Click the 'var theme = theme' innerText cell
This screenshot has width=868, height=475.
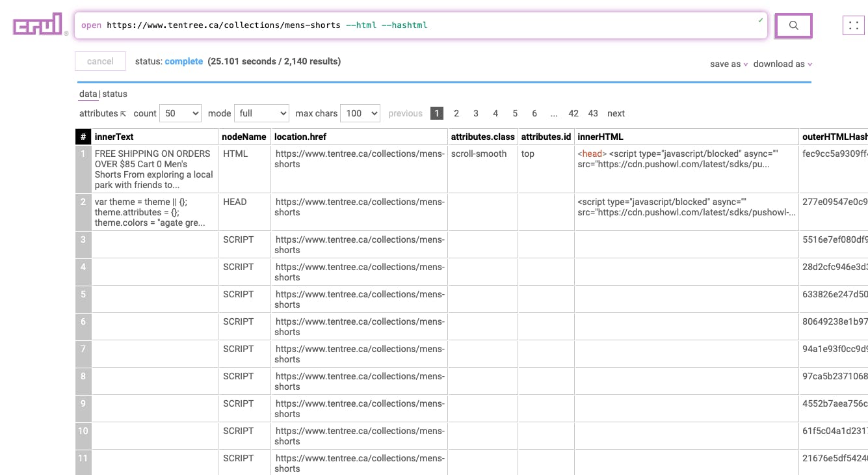point(155,212)
